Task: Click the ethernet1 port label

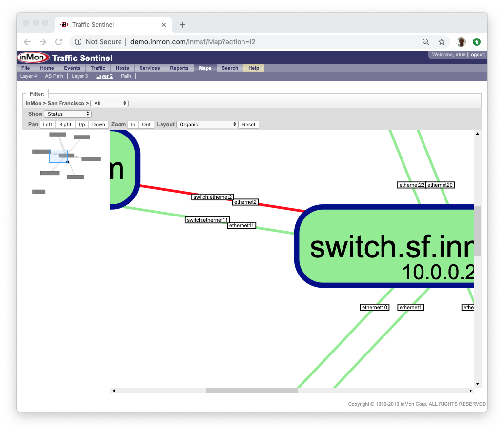Action: click(x=410, y=307)
